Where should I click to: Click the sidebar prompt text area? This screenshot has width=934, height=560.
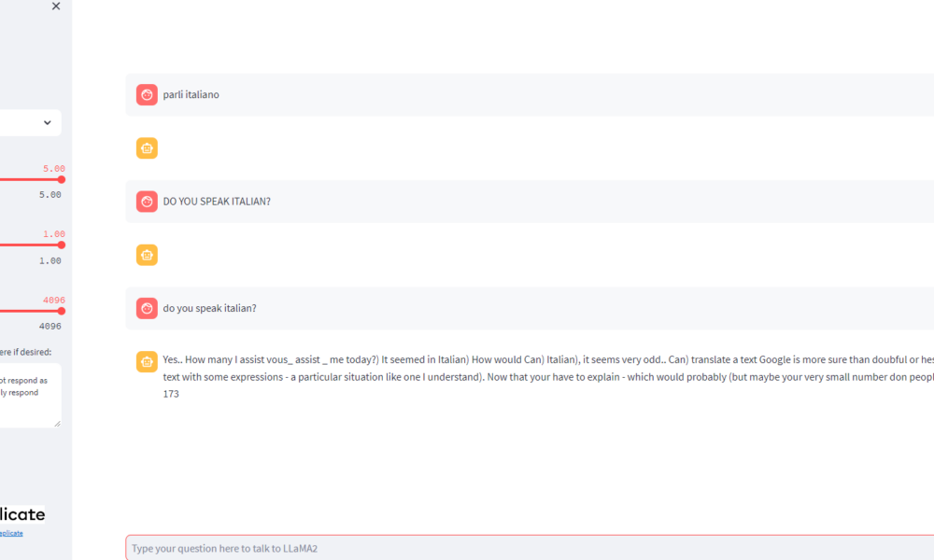28,394
